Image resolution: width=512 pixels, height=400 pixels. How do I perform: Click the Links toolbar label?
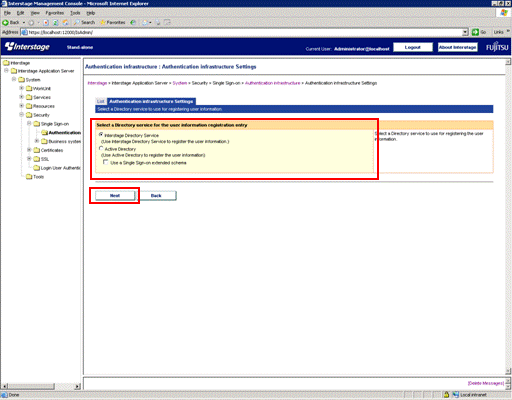(498, 32)
